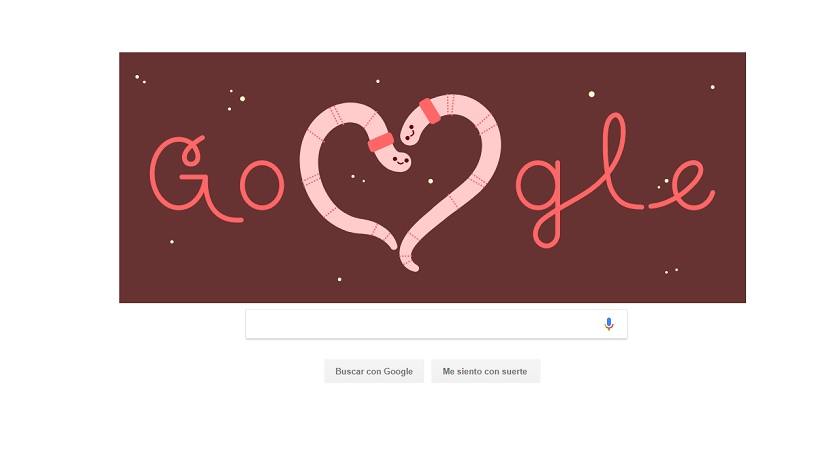Click the "Buscar con Google" button

[374, 371]
